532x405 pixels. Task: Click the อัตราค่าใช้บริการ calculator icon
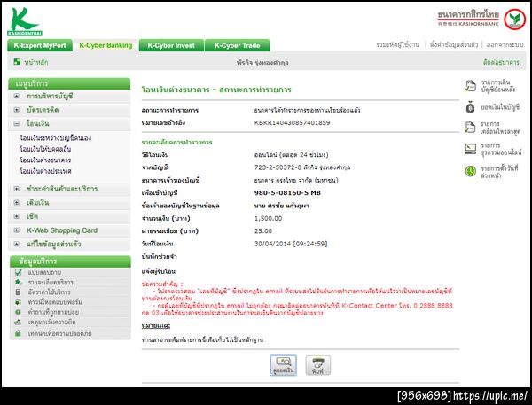(x=19, y=292)
